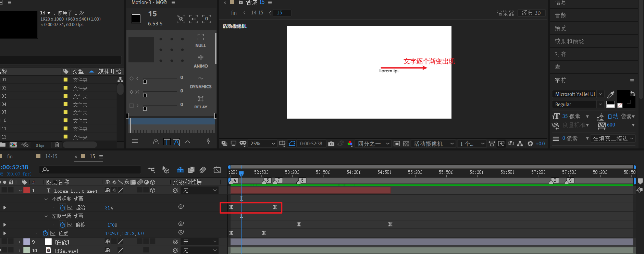Click the black color square in Motion-3 panel

click(136, 19)
